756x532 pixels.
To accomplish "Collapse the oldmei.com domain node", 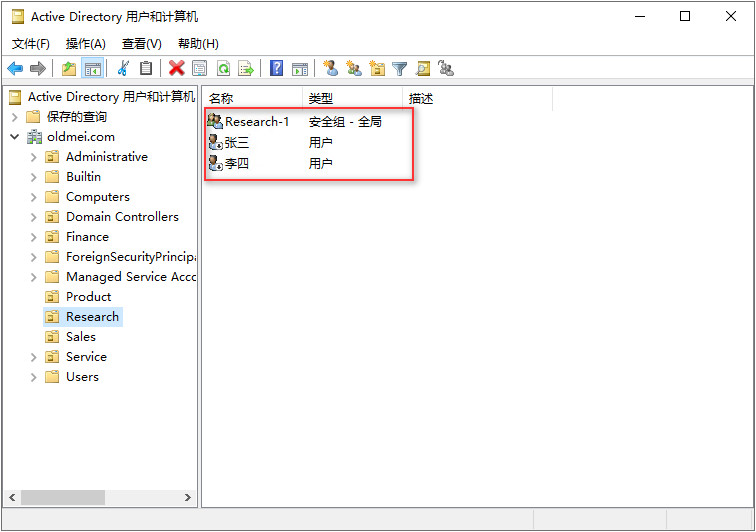I will tap(14, 137).
